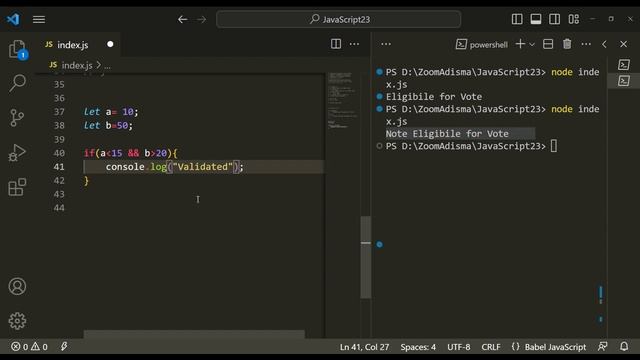Screen dimensions: 640x360
Task: Click Ln 41, Col 27 in status bar
Action: click(x=364, y=347)
